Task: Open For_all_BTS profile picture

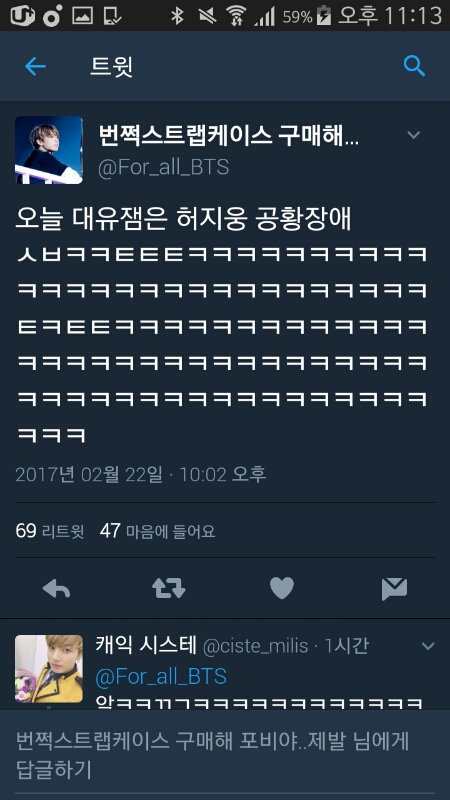Action: click(48, 150)
